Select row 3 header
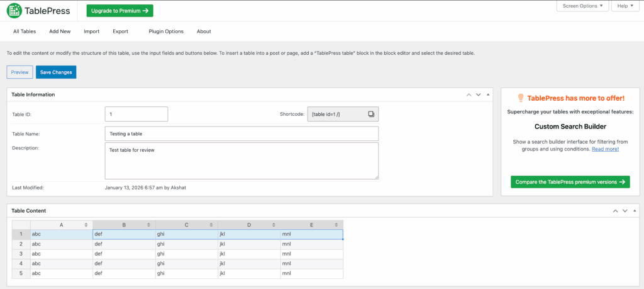Screen dimensions: 644x289 (21, 254)
